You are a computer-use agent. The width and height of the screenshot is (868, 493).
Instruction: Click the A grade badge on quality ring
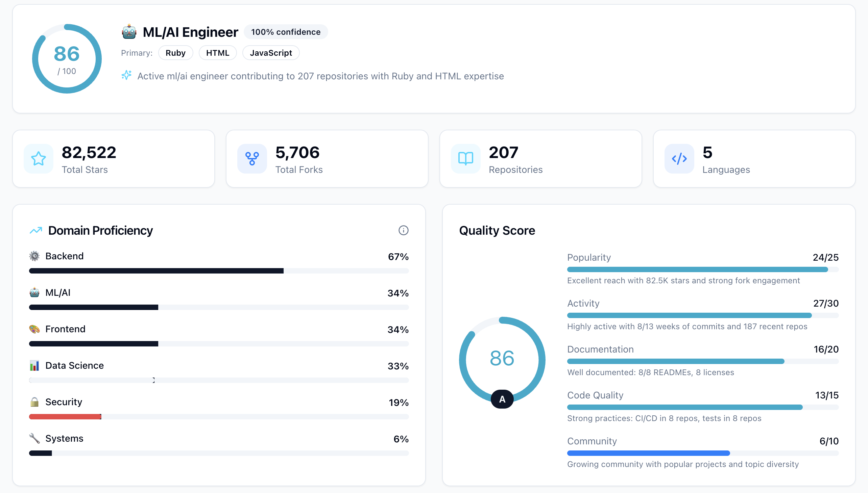[502, 399]
